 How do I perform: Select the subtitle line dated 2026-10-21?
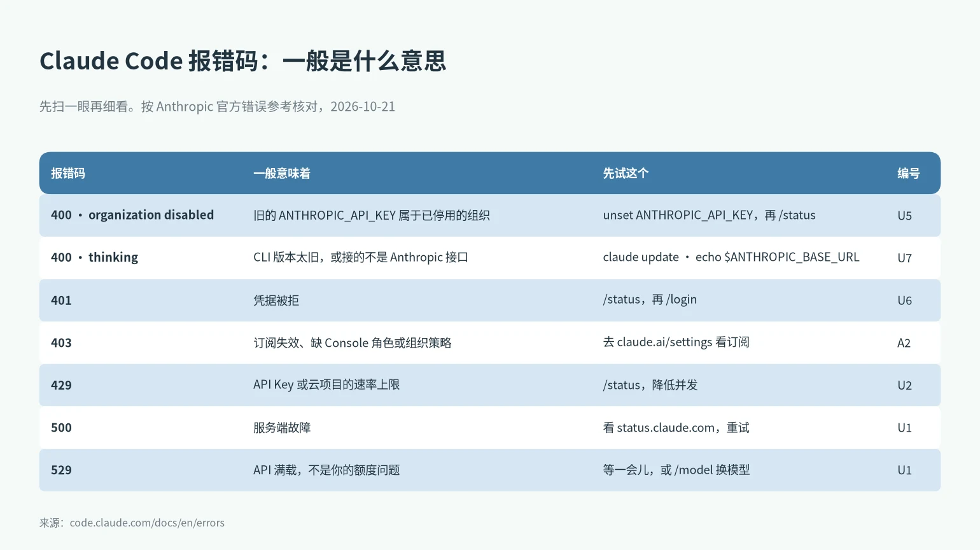[x=217, y=106]
